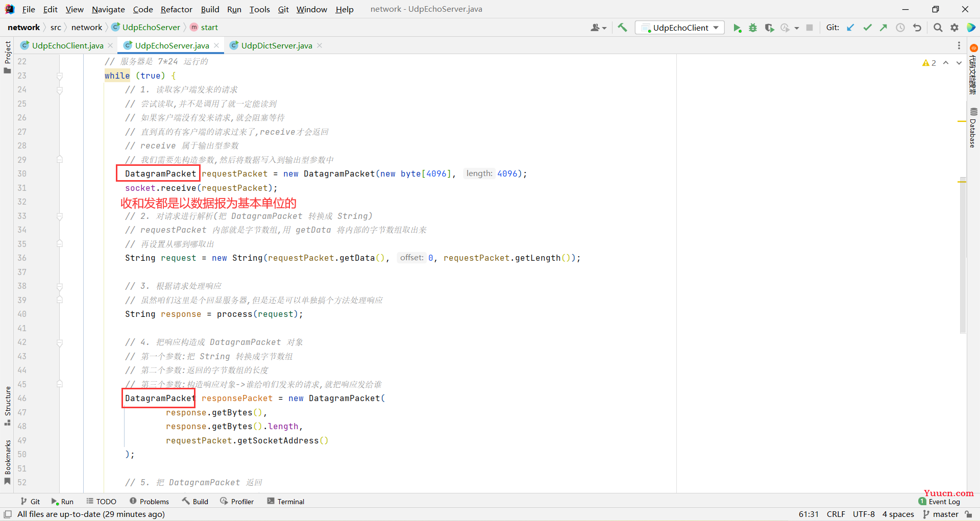The image size is (980, 521).
Task: Go to previous highlighted error arrow
Action: (x=946, y=63)
